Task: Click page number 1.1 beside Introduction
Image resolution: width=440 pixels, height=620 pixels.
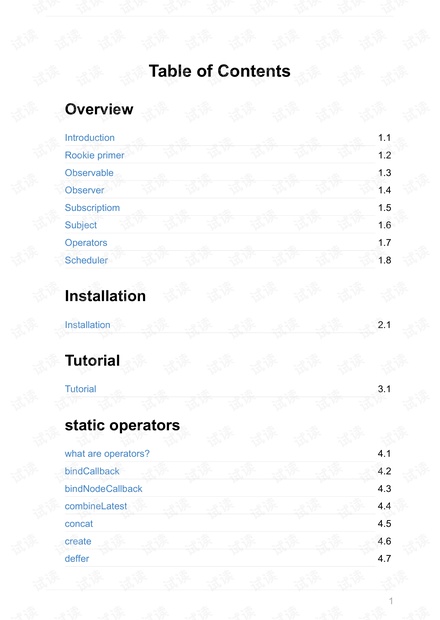Action: pyautogui.click(x=384, y=138)
